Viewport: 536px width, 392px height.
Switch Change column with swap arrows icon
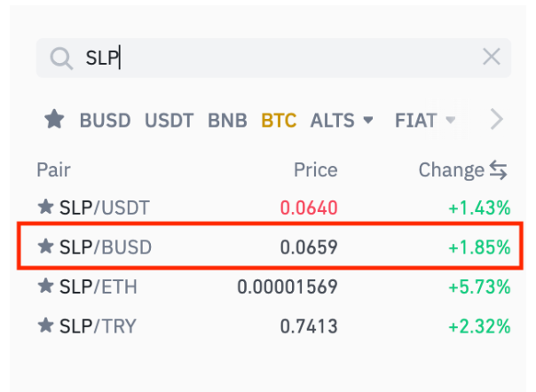point(498,170)
